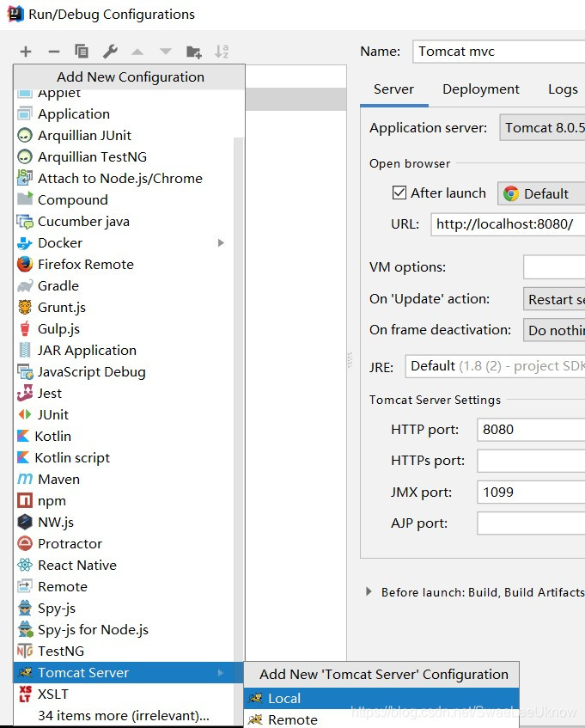Click the Move Down arrow icon
This screenshot has width=585, height=728.
click(x=166, y=52)
